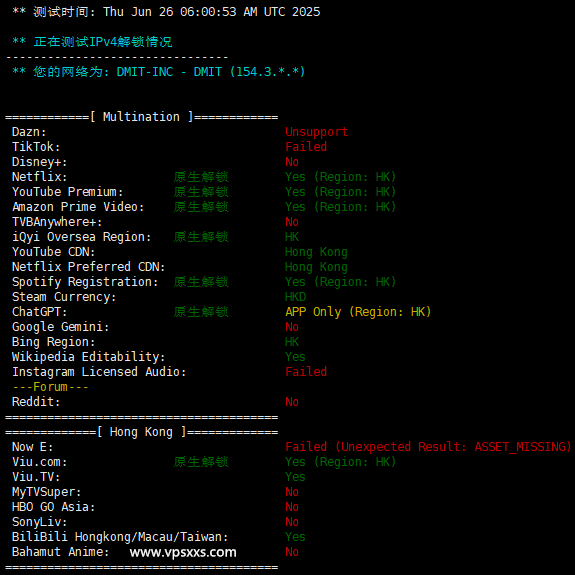Click the 'Netflix:' label

click(40, 177)
